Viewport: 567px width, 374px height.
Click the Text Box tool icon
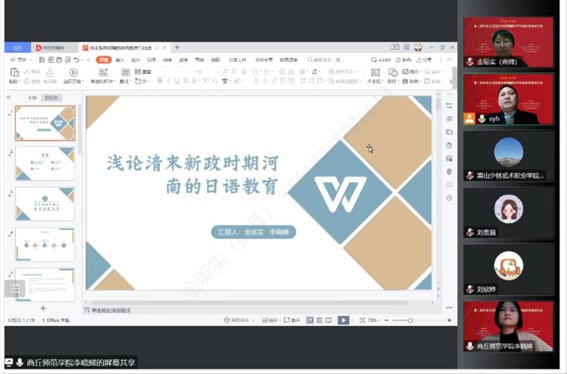(375, 72)
